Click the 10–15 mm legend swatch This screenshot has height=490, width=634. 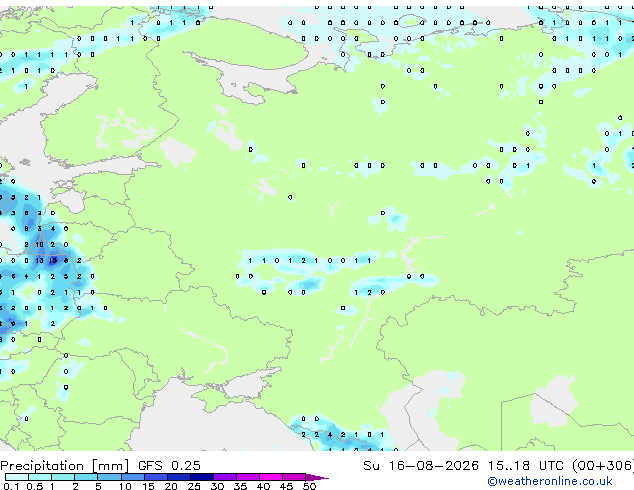point(132,477)
